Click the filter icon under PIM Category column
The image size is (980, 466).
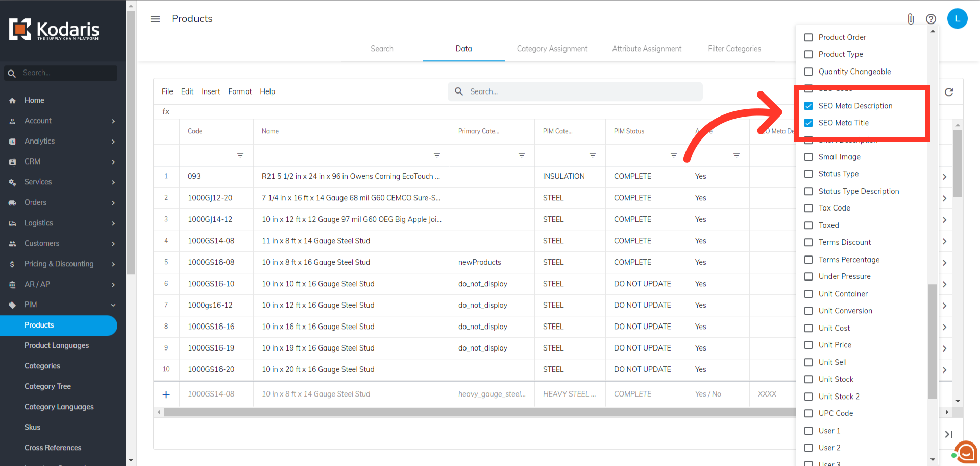coord(593,155)
